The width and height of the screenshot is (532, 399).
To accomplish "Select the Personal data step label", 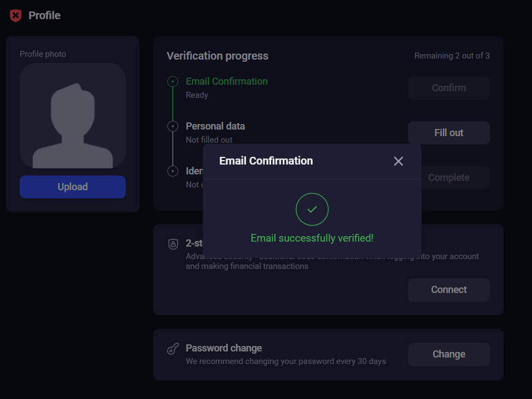I will pos(215,126).
